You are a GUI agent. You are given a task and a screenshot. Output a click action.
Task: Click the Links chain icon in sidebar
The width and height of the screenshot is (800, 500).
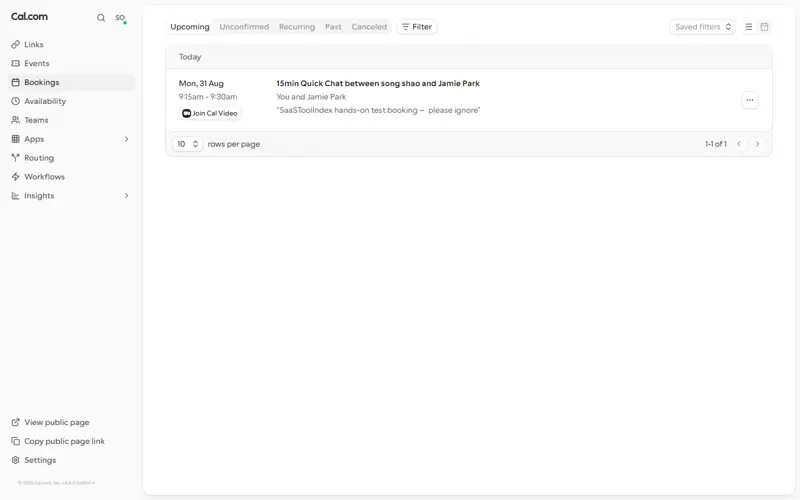pos(16,44)
